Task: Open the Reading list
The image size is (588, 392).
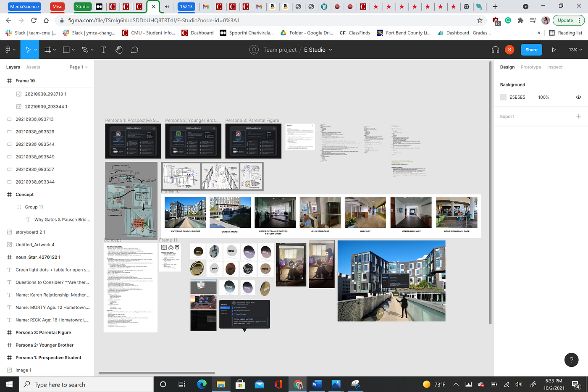Action: [566, 33]
